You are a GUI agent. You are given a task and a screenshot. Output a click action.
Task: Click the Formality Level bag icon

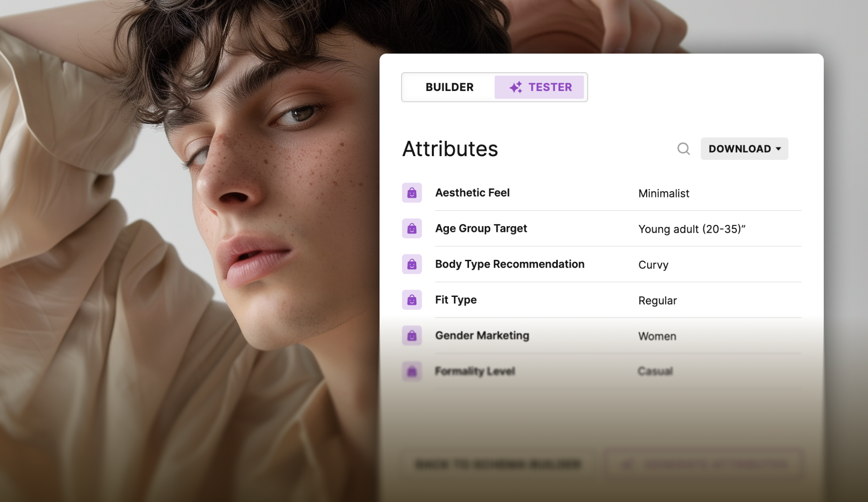coord(412,371)
